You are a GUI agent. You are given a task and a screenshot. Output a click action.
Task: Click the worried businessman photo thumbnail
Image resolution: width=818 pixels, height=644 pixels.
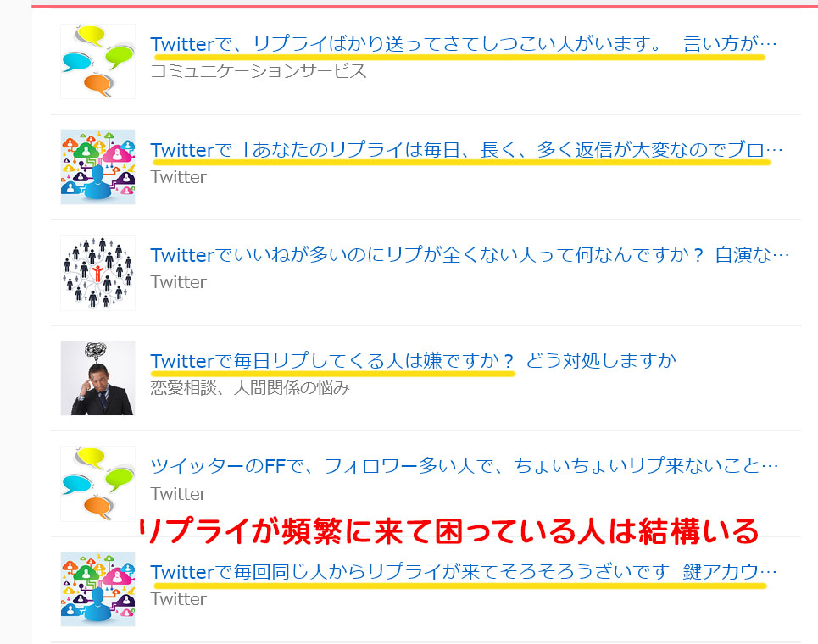97,378
